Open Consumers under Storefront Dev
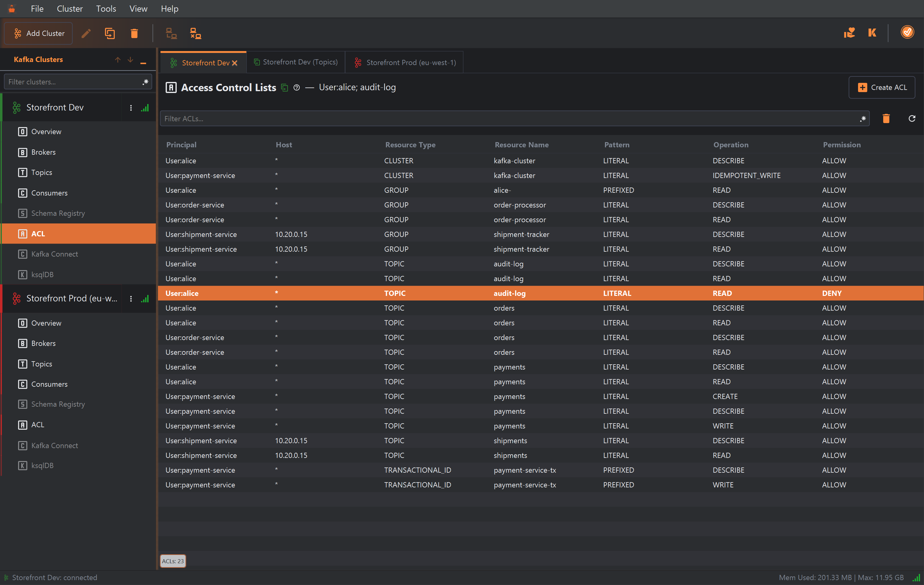Screen dimensions: 924x585 point(79,193)
